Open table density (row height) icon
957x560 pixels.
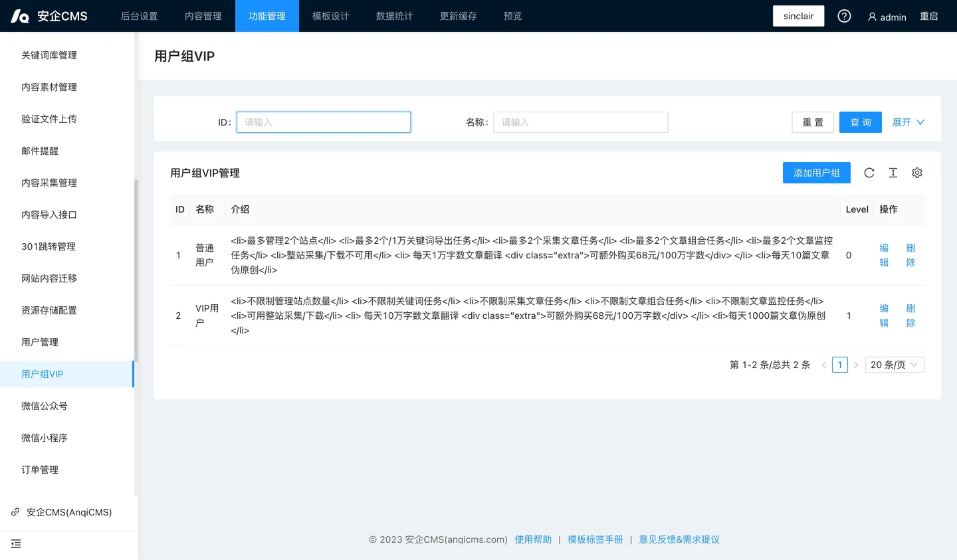click(x=893, y=173)
